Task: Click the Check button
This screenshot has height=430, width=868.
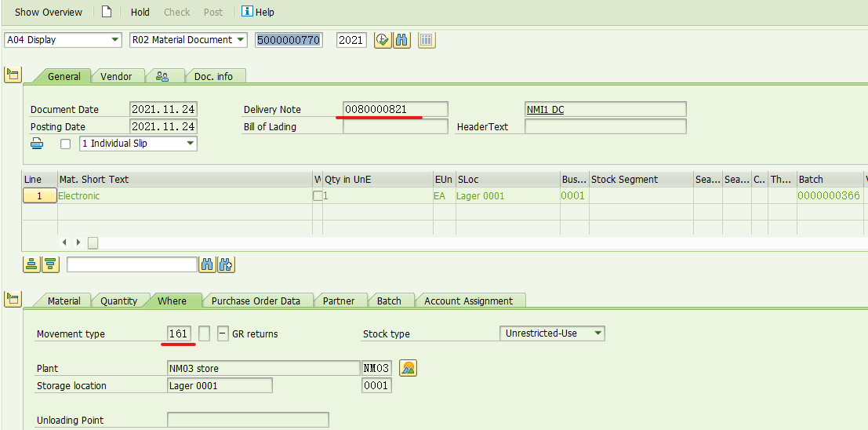Action: (x=177, y=13)
